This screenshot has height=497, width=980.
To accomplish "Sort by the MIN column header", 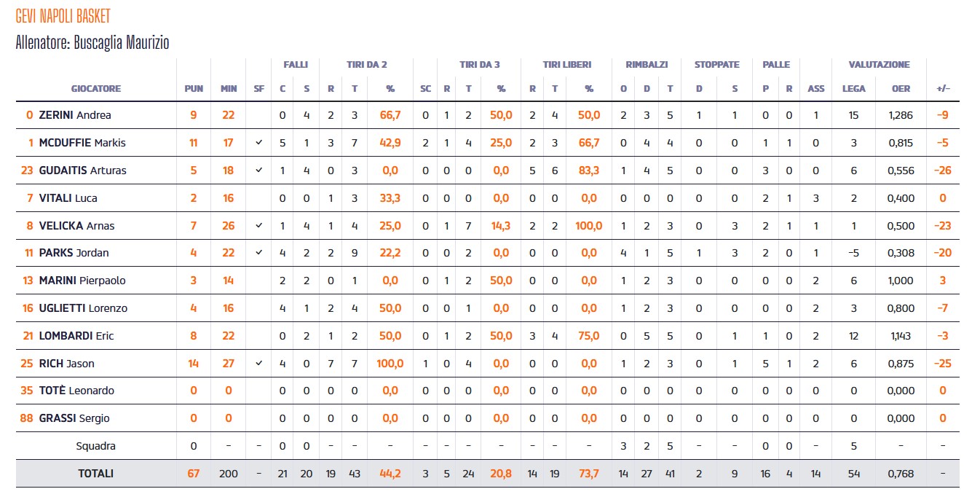I will 229,89.
